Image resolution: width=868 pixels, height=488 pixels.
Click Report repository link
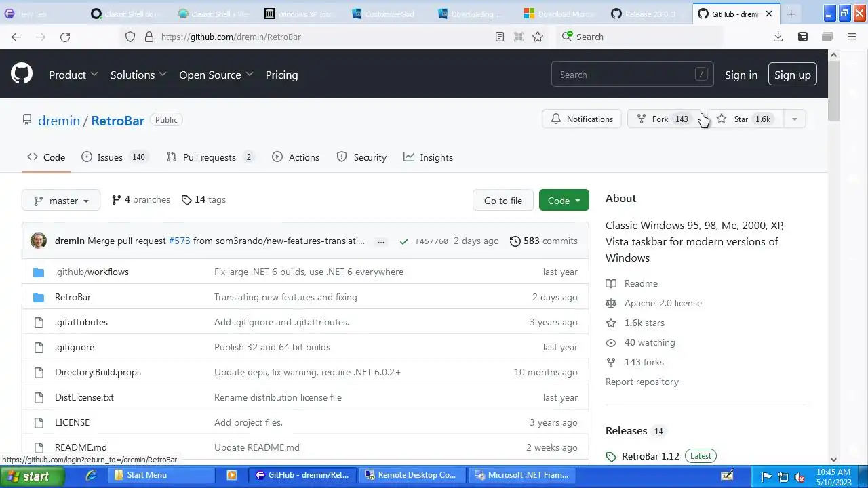point(642,382)
